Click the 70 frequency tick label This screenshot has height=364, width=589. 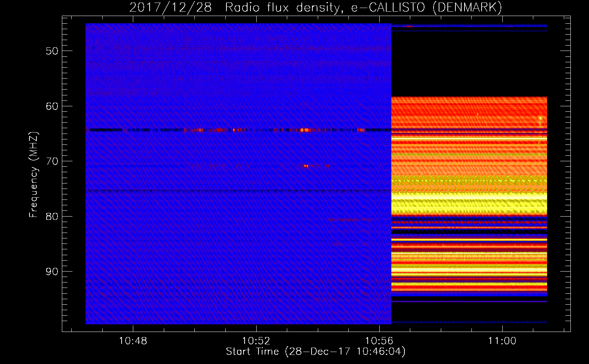(x=52, y=161)
